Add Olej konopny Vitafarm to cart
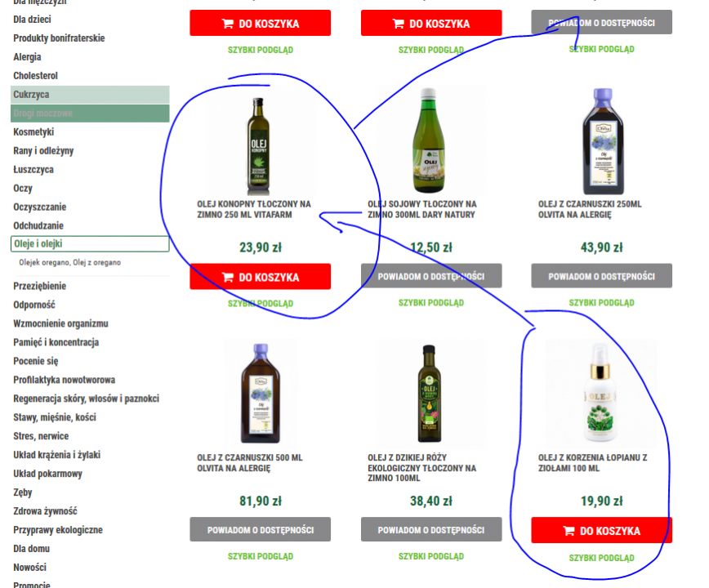 pyautogui.click(x=261, y=277)
